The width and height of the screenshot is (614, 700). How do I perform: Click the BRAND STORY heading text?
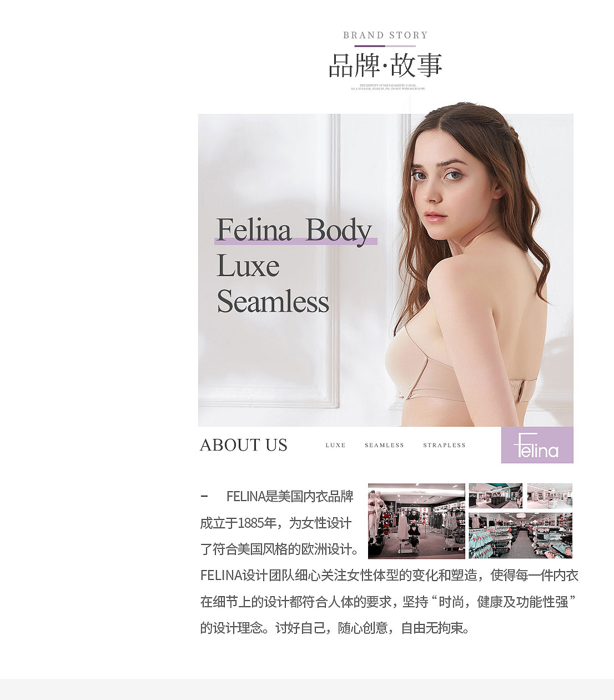pyautogui.click(x=385, y=35)
